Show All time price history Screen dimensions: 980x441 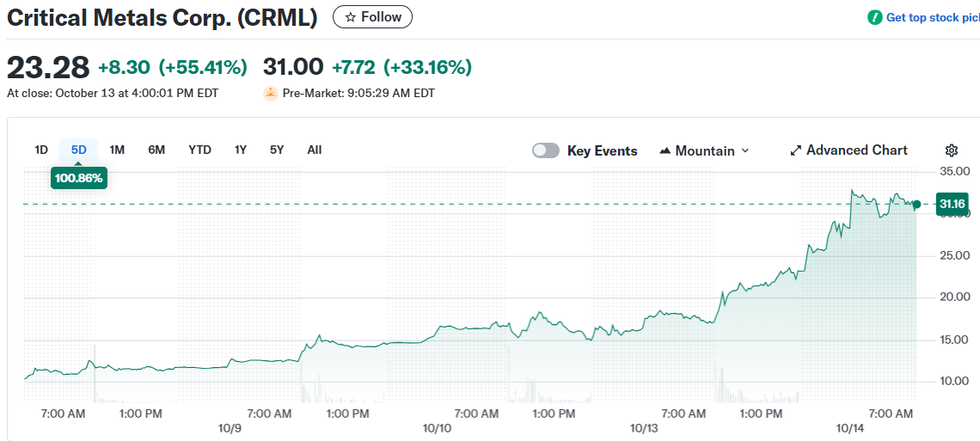[x=315, y=150]
